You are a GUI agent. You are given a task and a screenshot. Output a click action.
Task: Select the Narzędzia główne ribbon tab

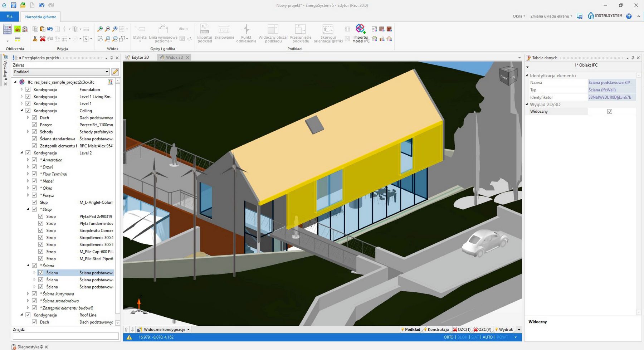[40, 17]
